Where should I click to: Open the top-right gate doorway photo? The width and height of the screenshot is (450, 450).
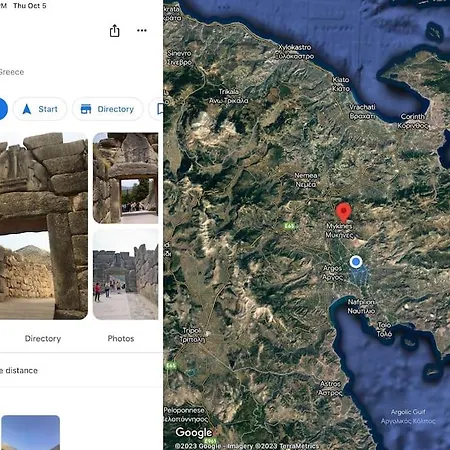point(125,178)
